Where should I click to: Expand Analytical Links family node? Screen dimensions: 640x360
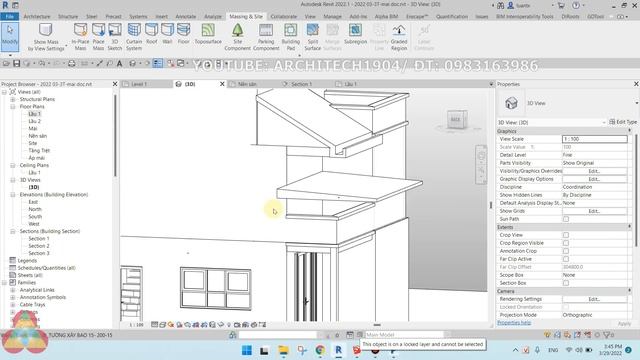click(13, 290)
